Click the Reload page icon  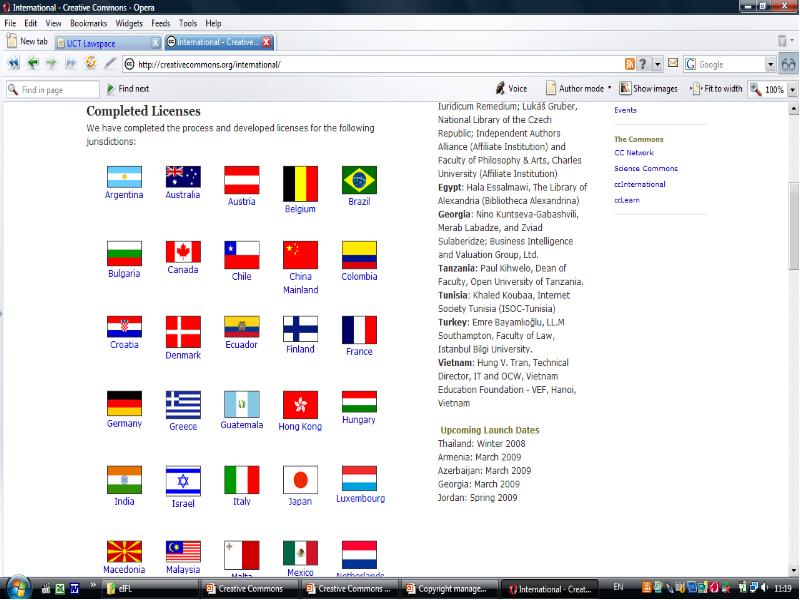pos(90,64)
